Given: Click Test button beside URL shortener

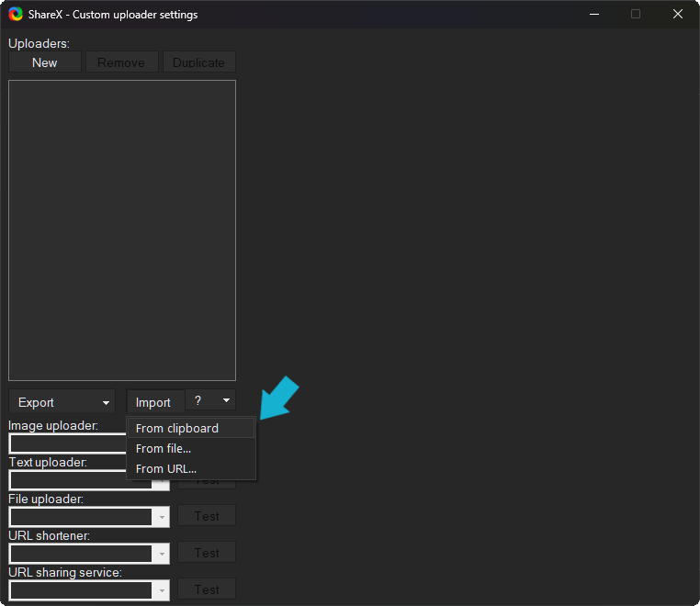Looking at the screenshot, I should [207, 553].
